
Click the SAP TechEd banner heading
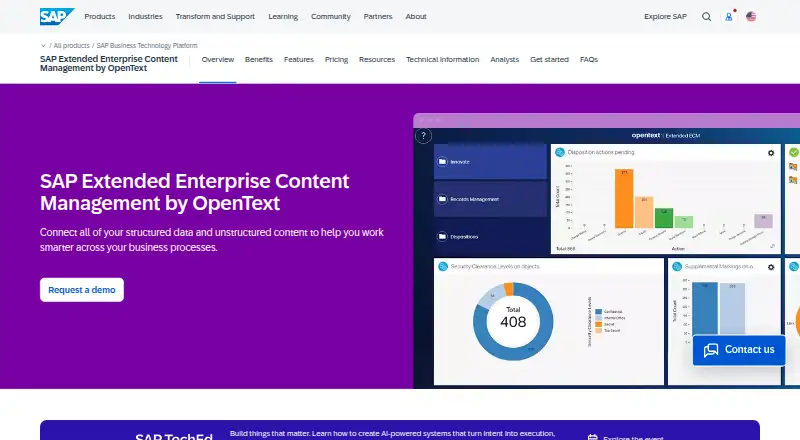click(x=174, y=436)
